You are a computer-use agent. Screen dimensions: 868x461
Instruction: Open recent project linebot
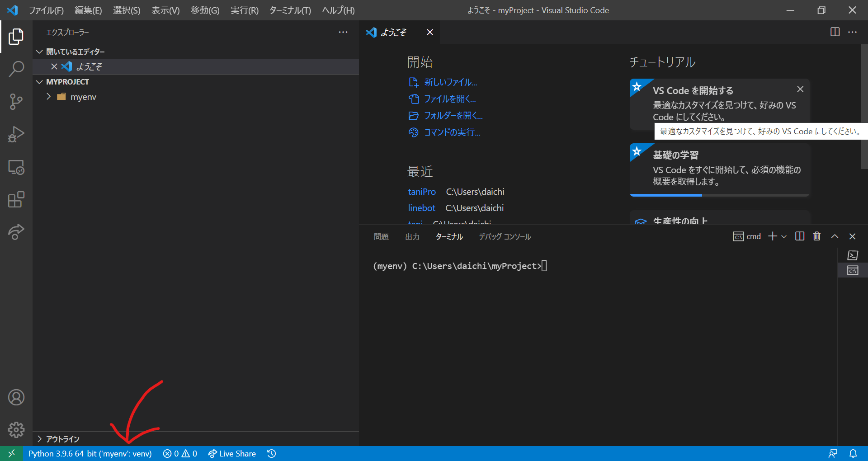pos(421,208)
